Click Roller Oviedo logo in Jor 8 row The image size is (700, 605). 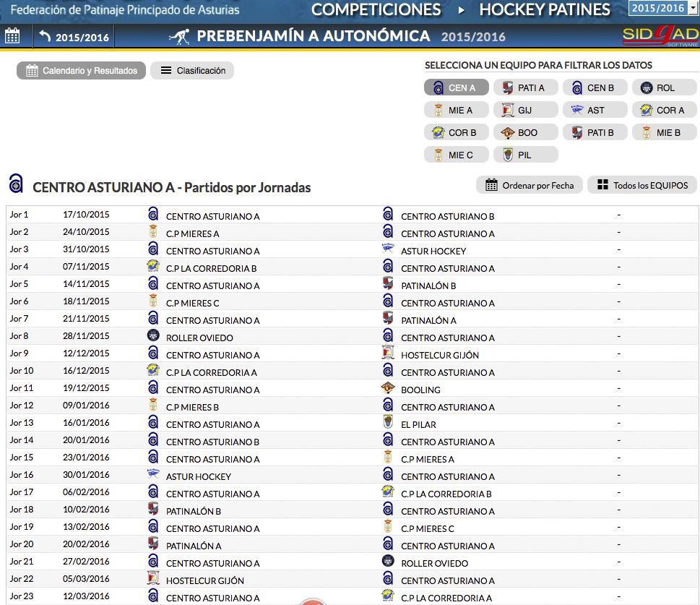[153, 335]
